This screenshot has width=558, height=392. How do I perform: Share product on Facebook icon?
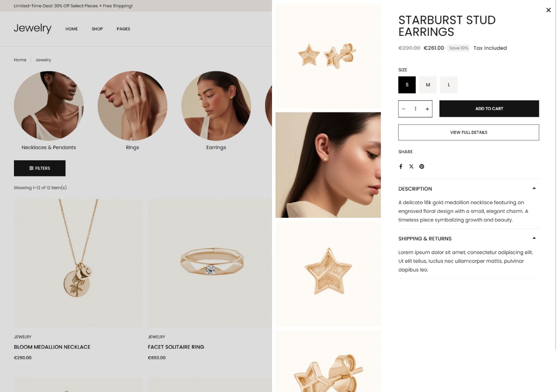click(x=401, y=166)
